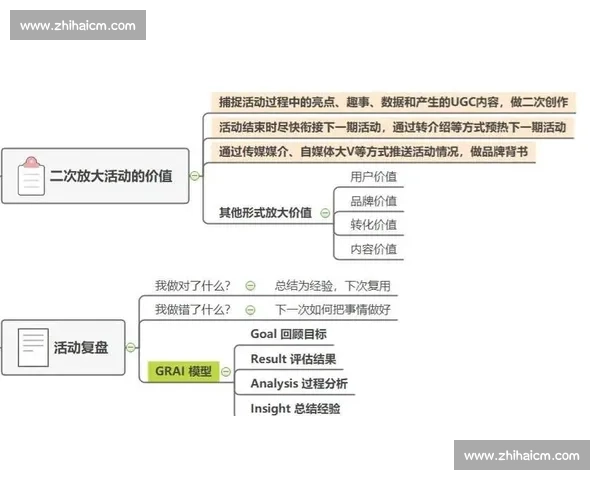Screen dimensions: 600x480
Task: Select the highlighted GRAI 模型 node
Action: pyautogui.click(x=184, y=371)
